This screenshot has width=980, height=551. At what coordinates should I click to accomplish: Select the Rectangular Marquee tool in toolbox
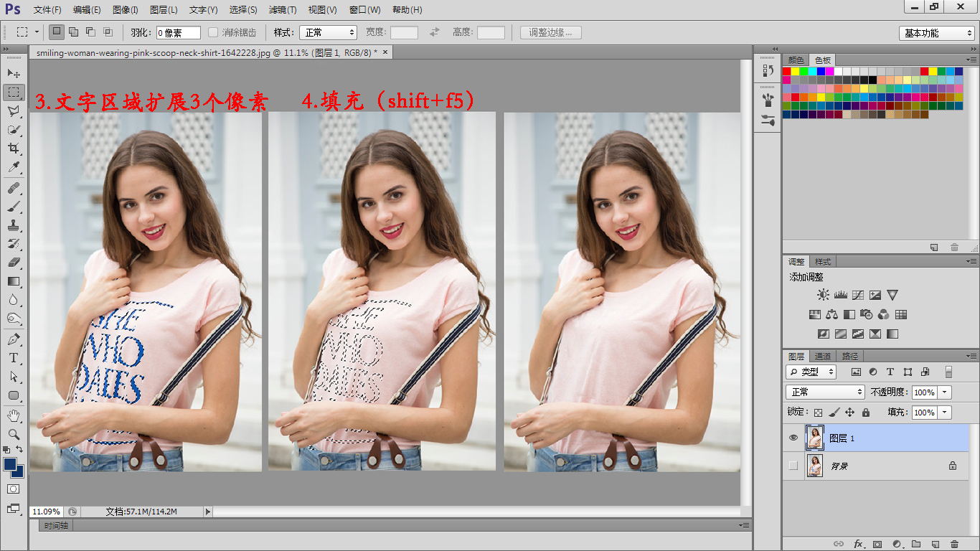[14, 93]
